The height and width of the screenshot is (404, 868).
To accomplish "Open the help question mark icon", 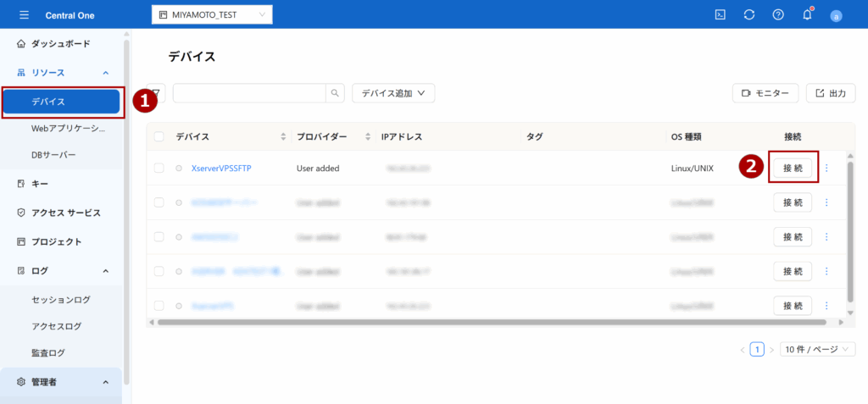I will [x=778, y=15].
